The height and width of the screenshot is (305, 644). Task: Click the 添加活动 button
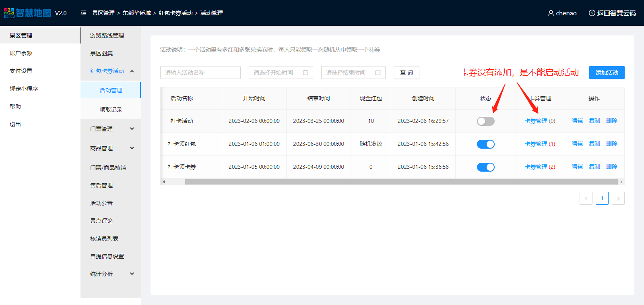(x=607, y=73)
